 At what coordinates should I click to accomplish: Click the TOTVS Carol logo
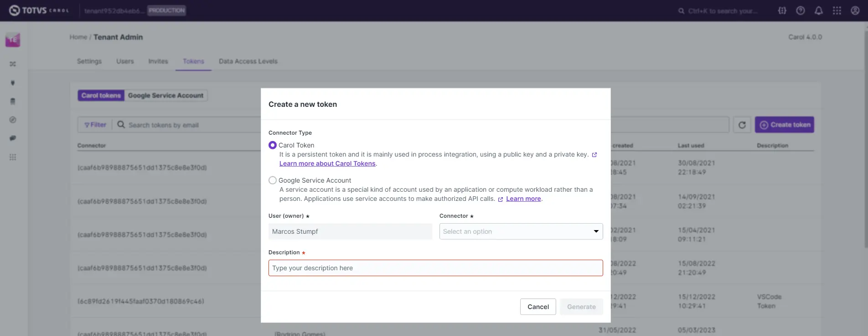pyautogui.click(x=39, y=10)
